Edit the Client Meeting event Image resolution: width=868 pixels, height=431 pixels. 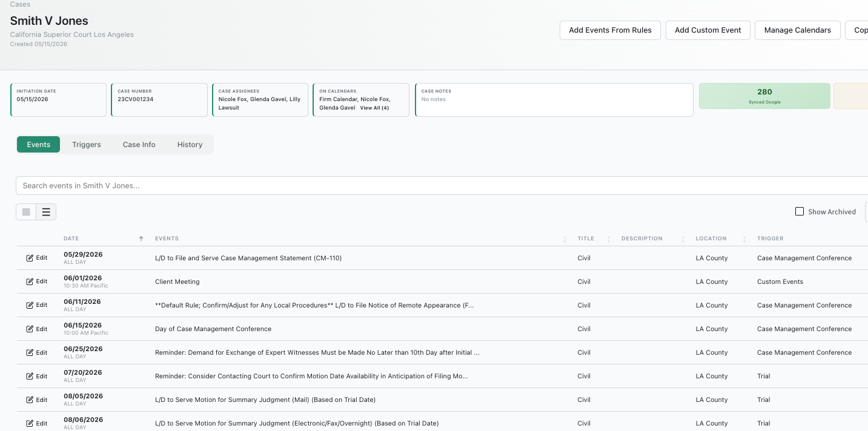tap(36, 281)
